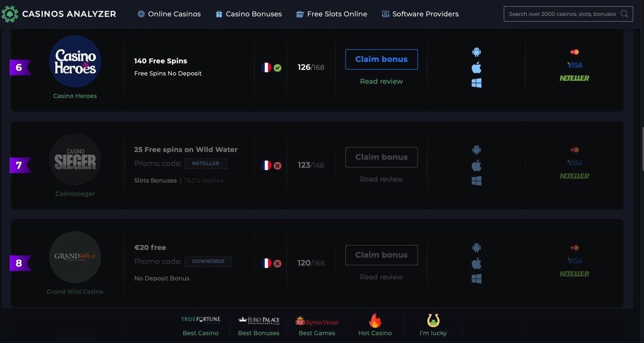The height and width of the screenshot is (343, 644).
Task: Claim bonus for Casinosieger
Action: click(x=381, y=157)
